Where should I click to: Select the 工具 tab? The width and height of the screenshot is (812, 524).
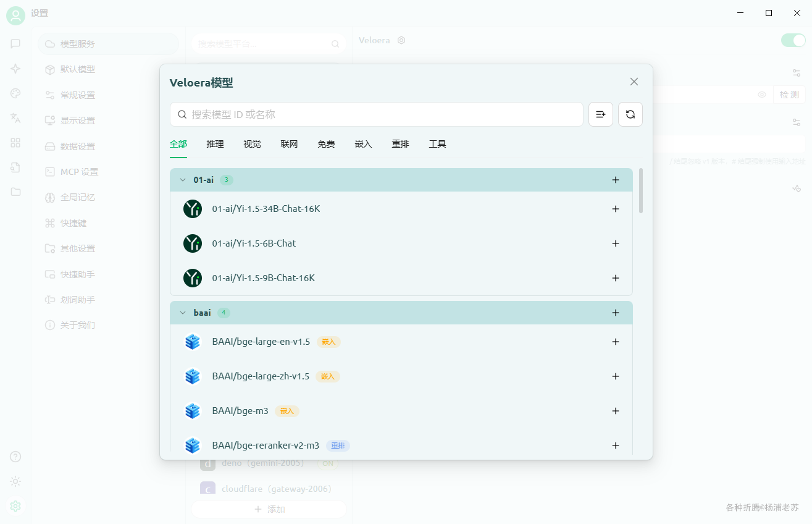click(438, 144)
